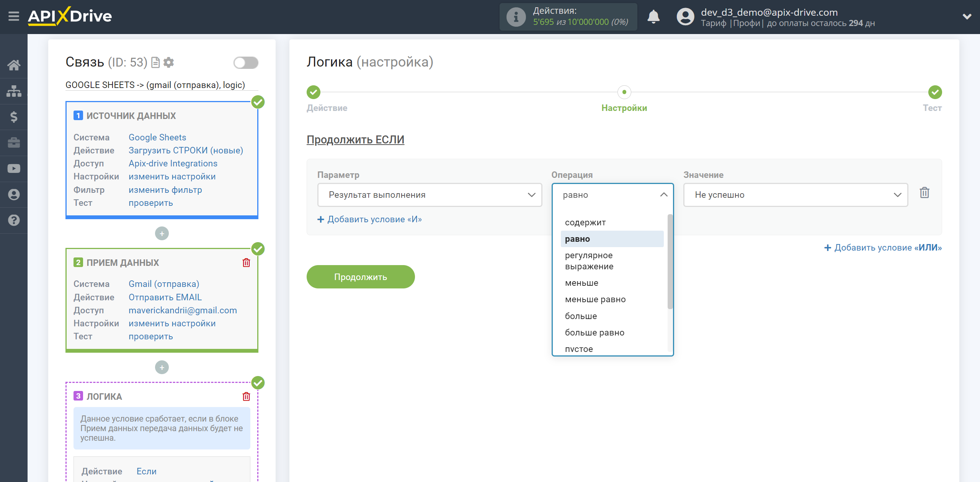Select больше operation
The width and height of the screenshot is (980, 482).
click(612, 316)
